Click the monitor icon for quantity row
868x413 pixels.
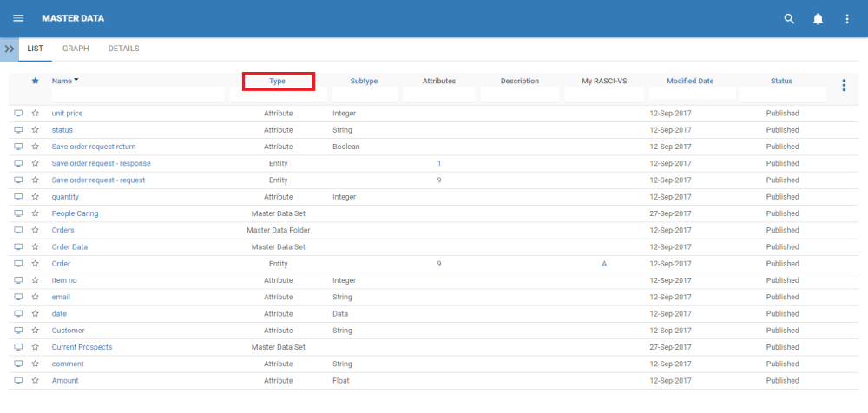[x=18, y=197]
